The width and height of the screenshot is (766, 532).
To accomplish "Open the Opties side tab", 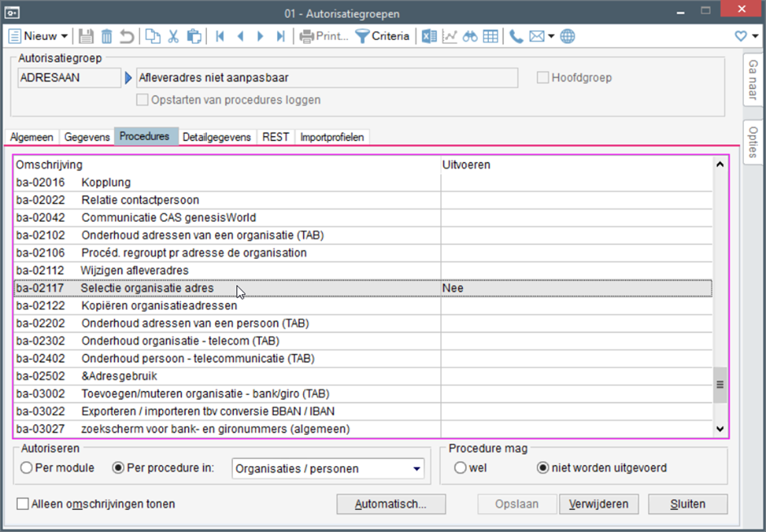I will pos(753,142).
